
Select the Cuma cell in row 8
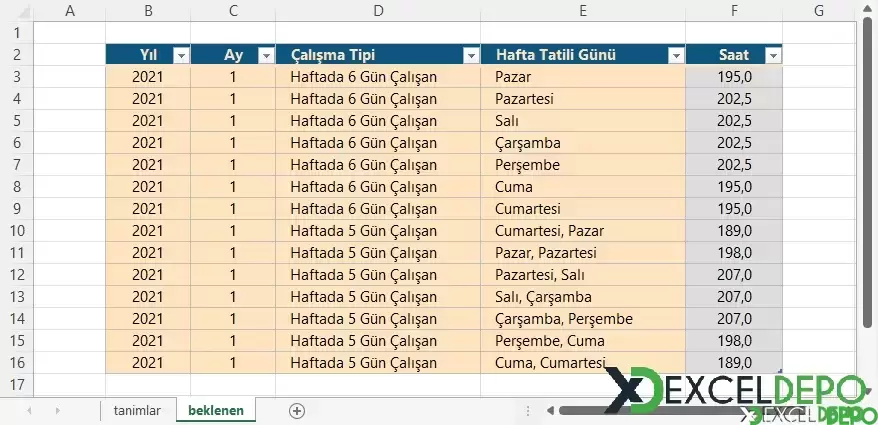point(583,186)
